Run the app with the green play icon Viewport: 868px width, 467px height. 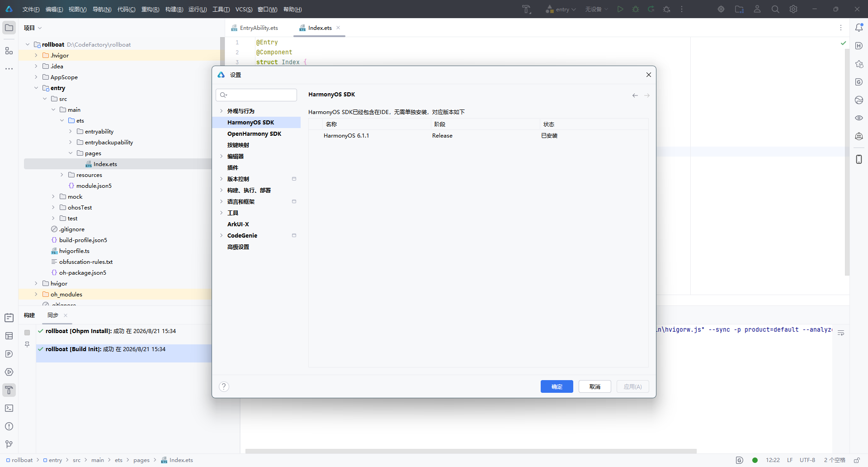click(620, 9)
